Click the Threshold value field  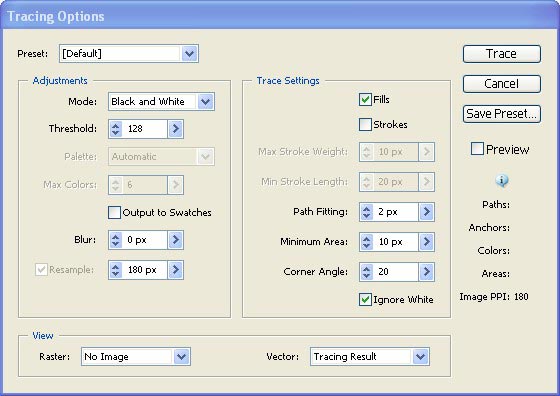[145, 129]
